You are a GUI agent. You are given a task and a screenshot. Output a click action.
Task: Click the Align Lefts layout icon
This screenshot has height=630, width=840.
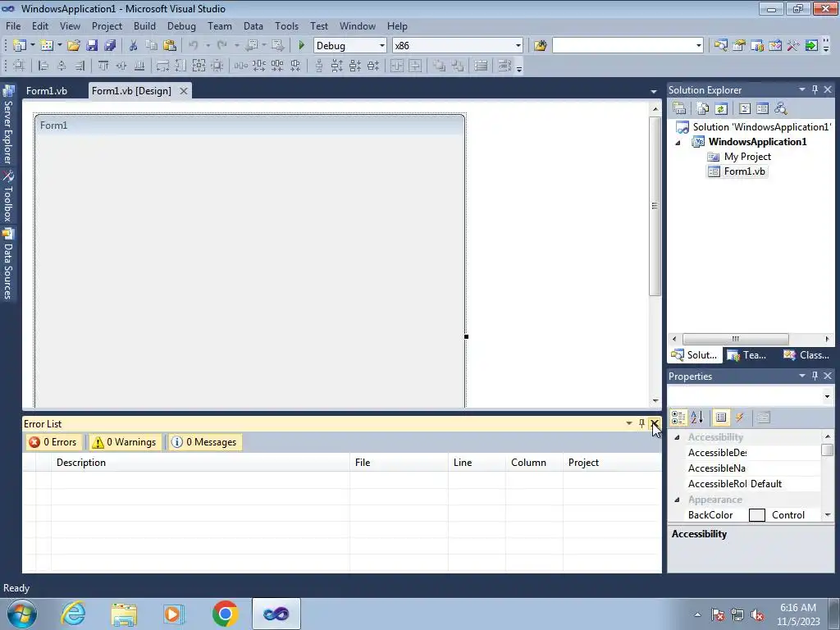click(x=43, y=66)
